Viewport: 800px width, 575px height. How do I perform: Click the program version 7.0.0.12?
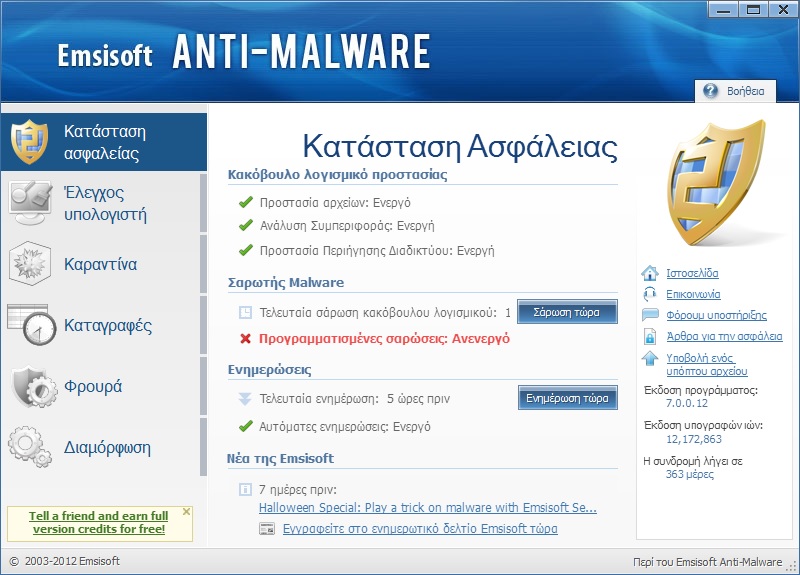click(687, 403)
